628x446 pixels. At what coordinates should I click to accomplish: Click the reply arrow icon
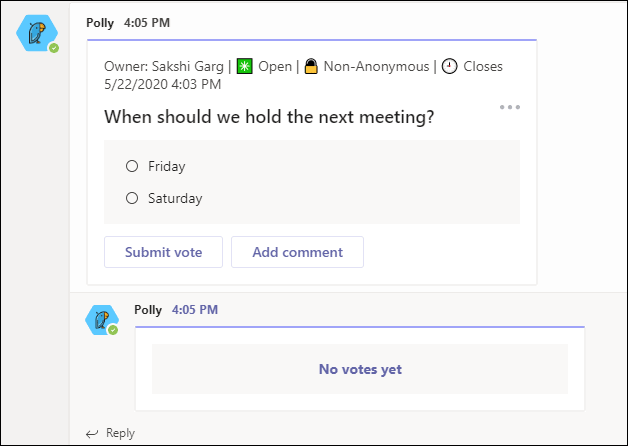point(92,433)
